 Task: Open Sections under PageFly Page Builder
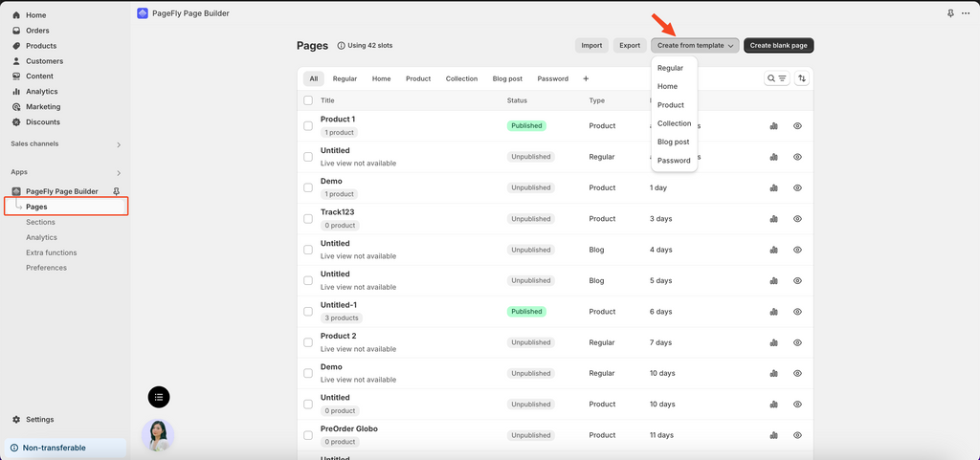(x=40, y=222)
